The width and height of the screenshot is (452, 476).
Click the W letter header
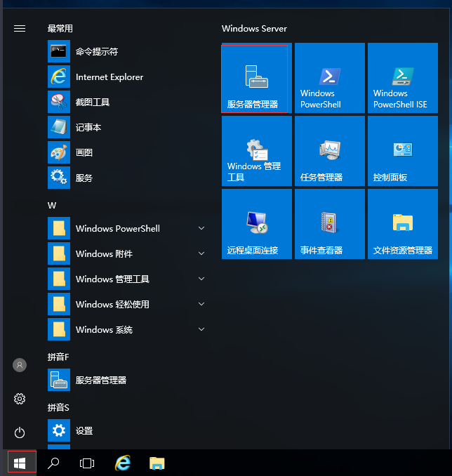point(52,206)
